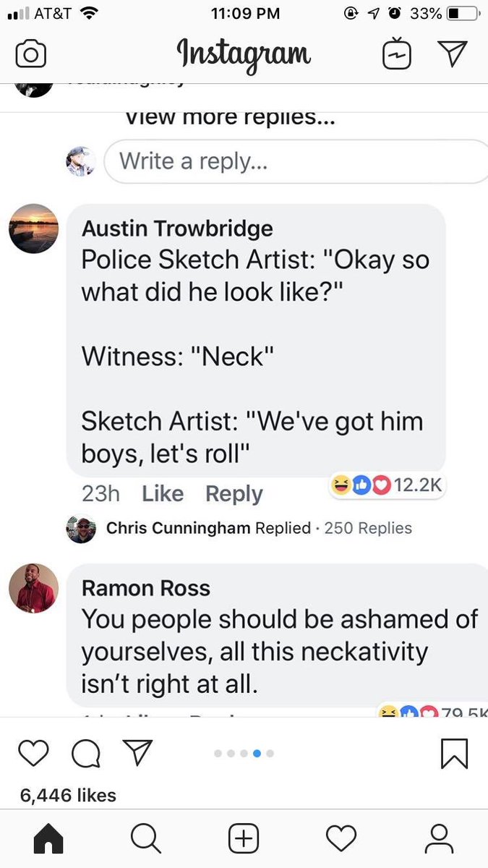Create new post with plus icon
488x868 pixels.
(244, 838)
